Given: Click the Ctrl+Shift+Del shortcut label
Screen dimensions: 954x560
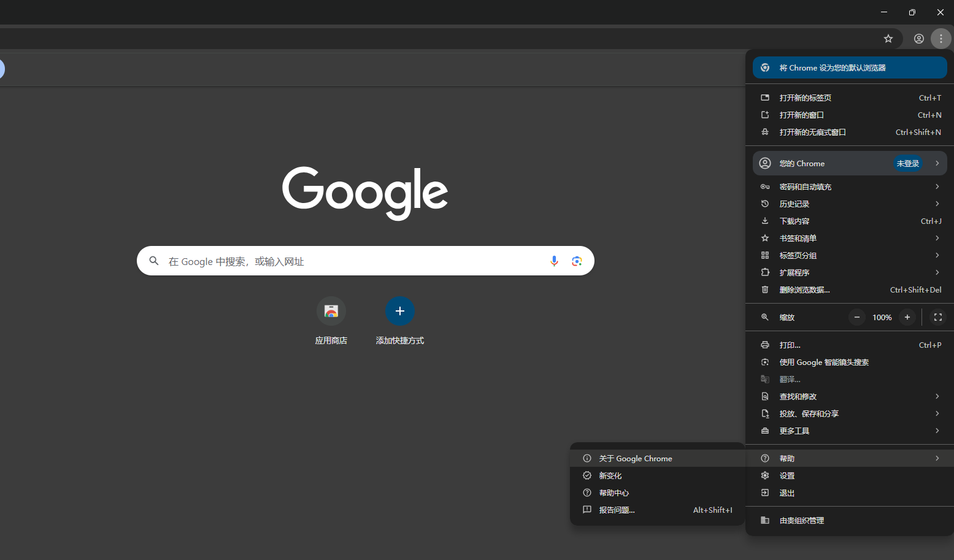Looking at the screenshot, I should [x=916, y=290].
